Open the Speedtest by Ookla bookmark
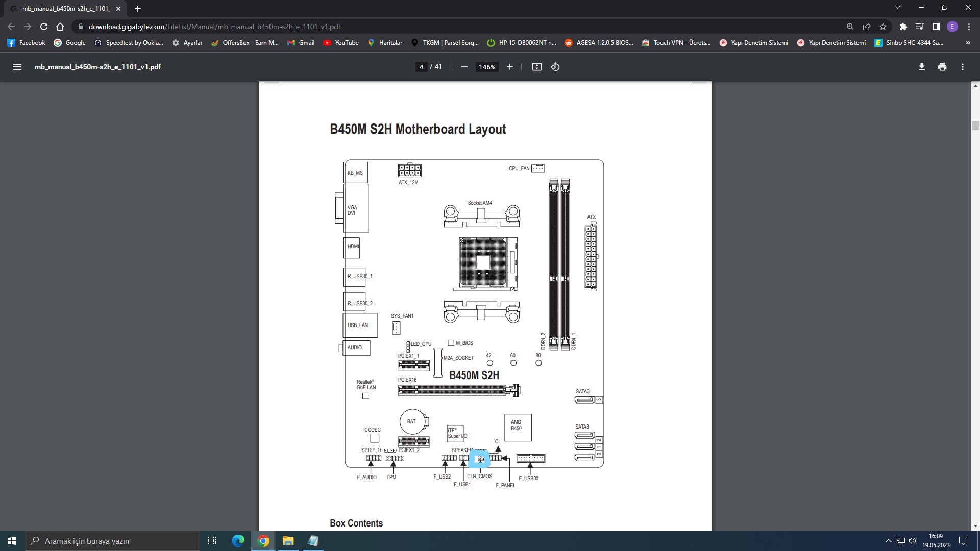 [x=129, y=43]
